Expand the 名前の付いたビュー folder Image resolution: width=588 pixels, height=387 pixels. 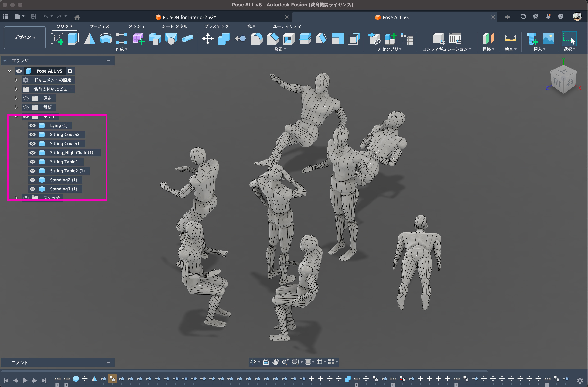(16, 89)
